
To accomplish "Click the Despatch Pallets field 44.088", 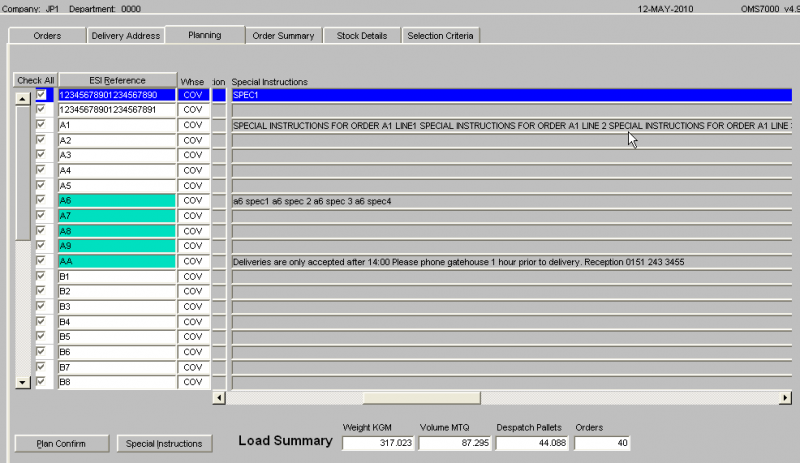I will (x=532, y=443).
